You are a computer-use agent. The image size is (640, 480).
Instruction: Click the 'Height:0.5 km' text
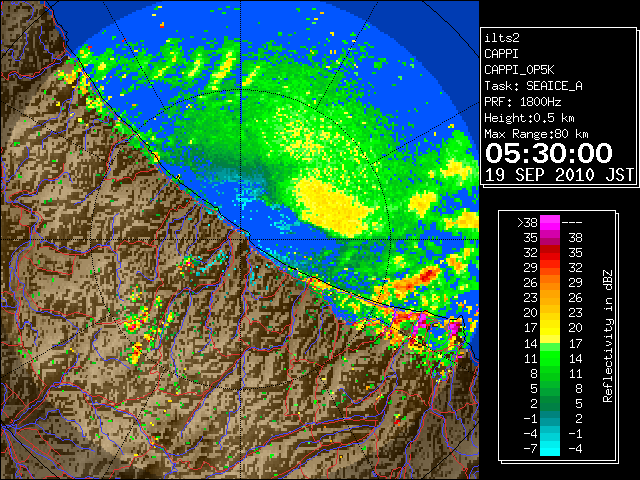point(529,118)
